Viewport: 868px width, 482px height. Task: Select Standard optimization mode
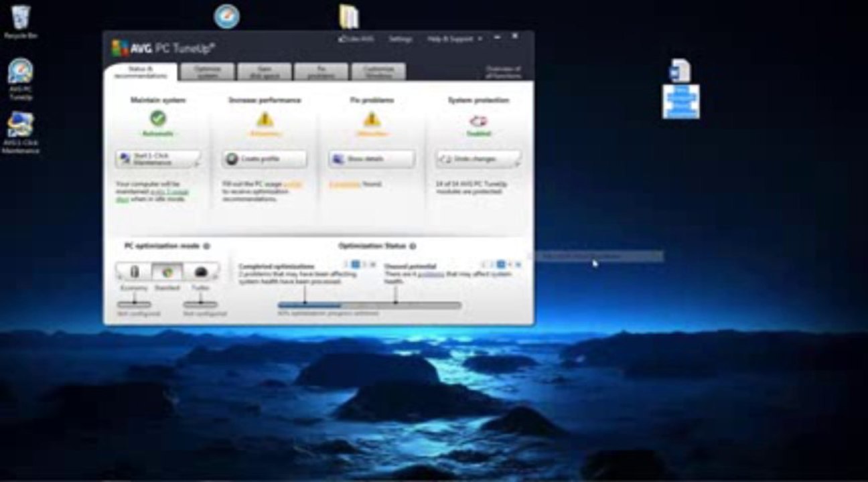167,272
